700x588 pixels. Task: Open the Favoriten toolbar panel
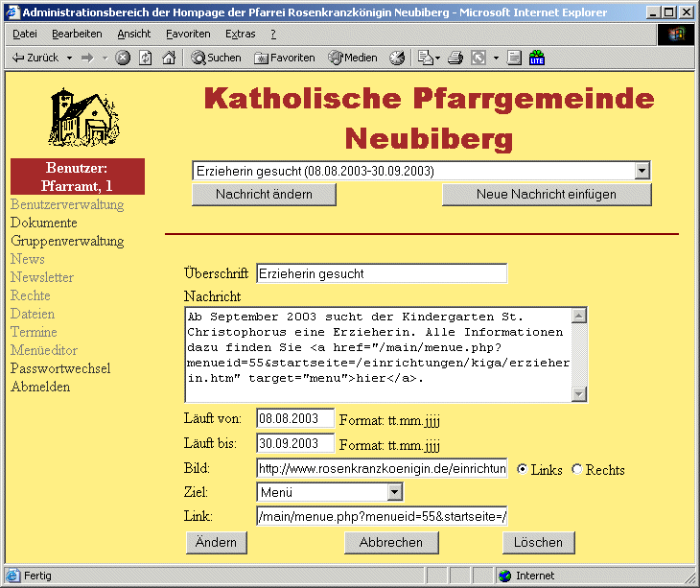point(285,58)
